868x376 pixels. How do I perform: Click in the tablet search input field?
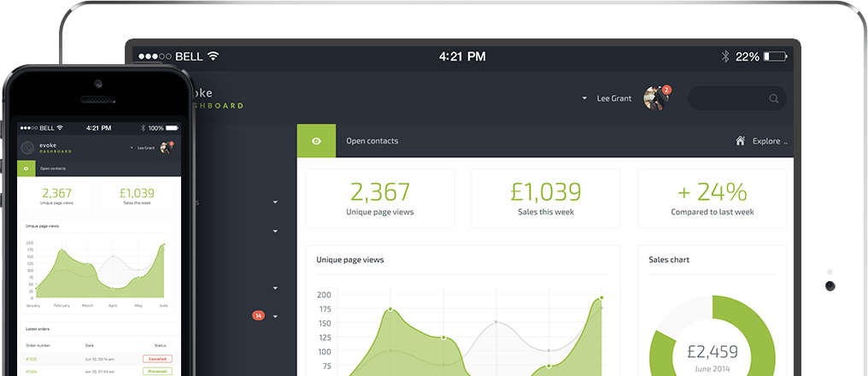737,98
